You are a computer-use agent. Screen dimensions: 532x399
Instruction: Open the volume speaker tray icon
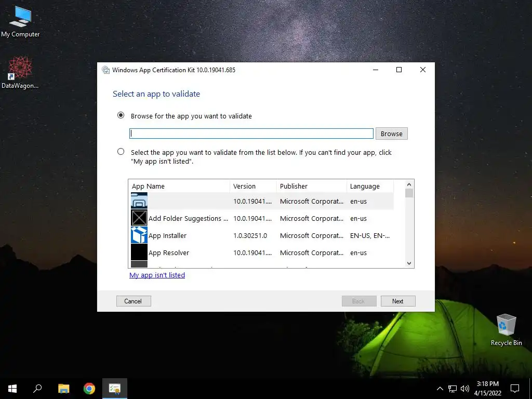(x=465, y=389)
